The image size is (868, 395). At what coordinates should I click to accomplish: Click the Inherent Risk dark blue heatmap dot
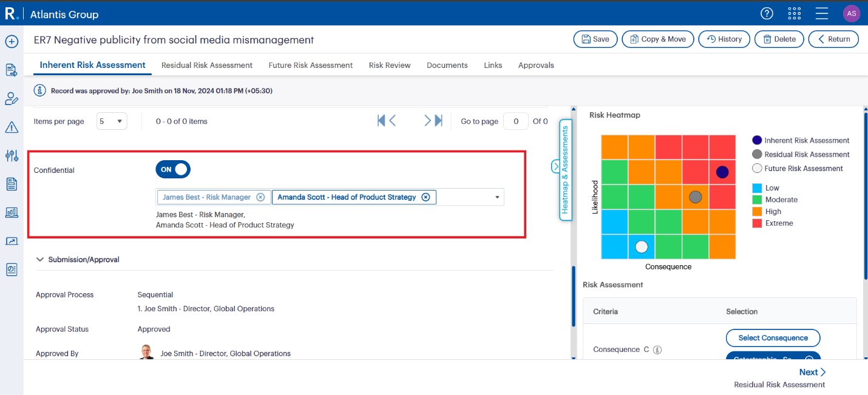[x=722, y=172]
